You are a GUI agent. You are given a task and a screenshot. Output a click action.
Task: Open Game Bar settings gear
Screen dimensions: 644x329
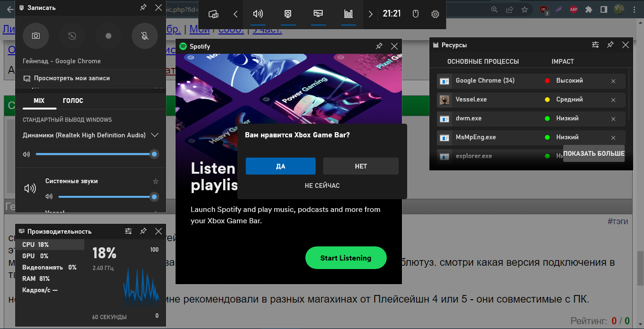pos(435,14)
